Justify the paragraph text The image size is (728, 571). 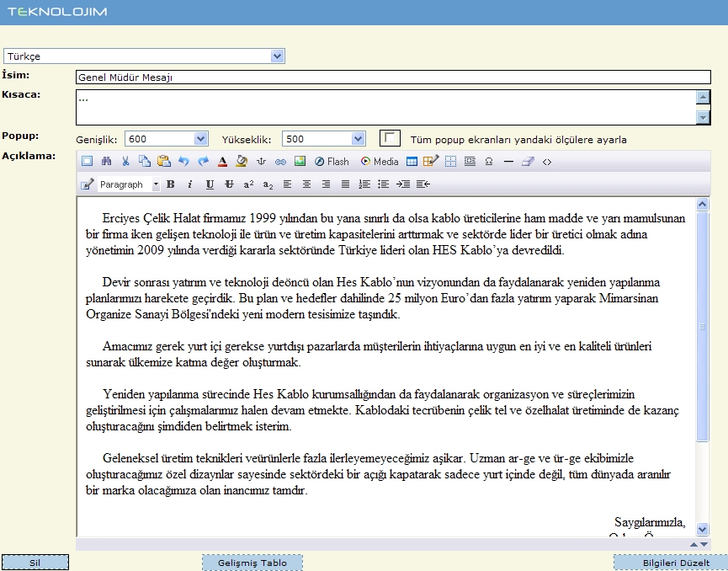[345, 184]
